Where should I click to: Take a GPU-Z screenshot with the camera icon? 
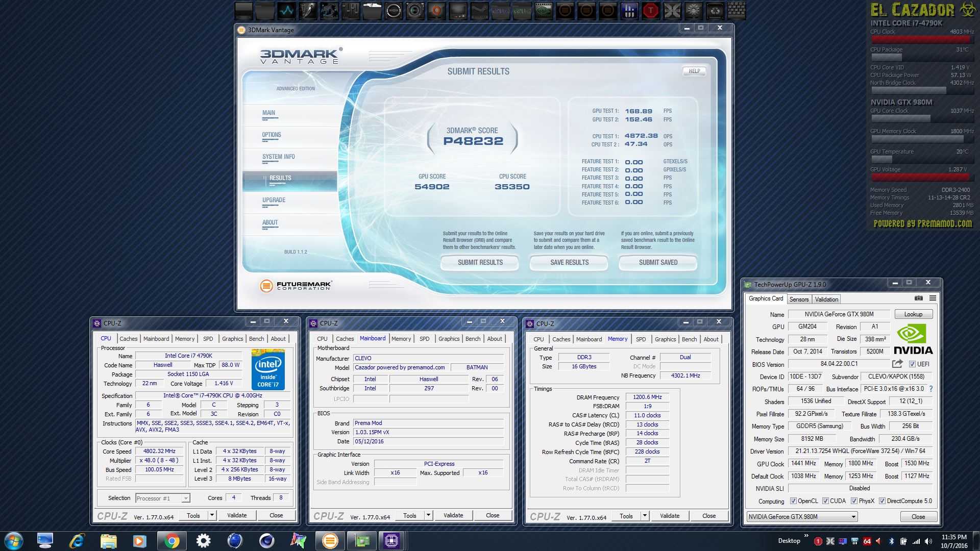(918, 298)
